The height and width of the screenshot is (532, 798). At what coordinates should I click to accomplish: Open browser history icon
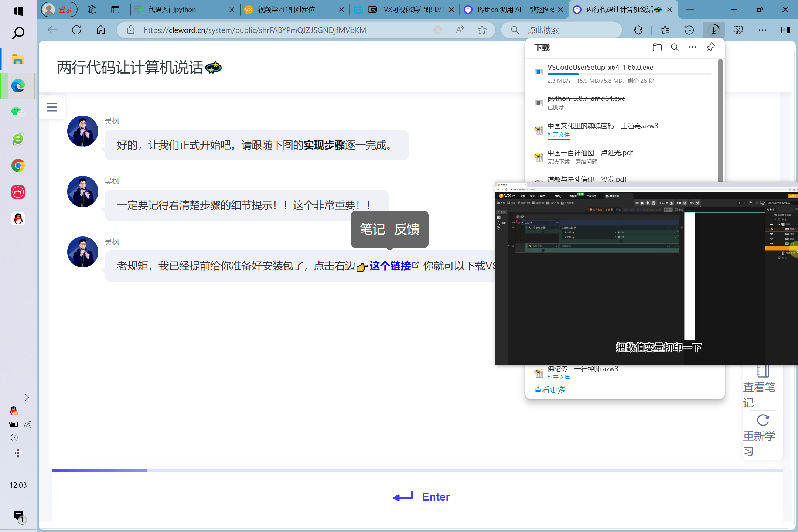tap(689, 30)
